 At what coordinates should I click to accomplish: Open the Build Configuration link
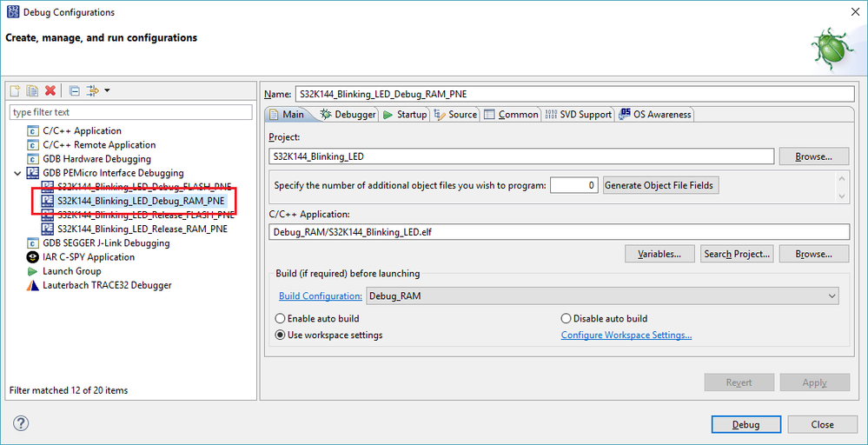point(321,296)
